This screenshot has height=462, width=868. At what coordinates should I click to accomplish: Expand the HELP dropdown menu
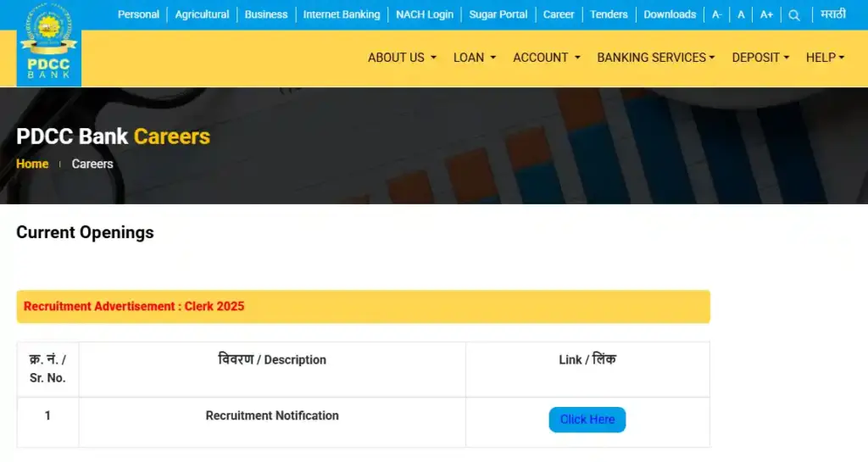point(825,58)
